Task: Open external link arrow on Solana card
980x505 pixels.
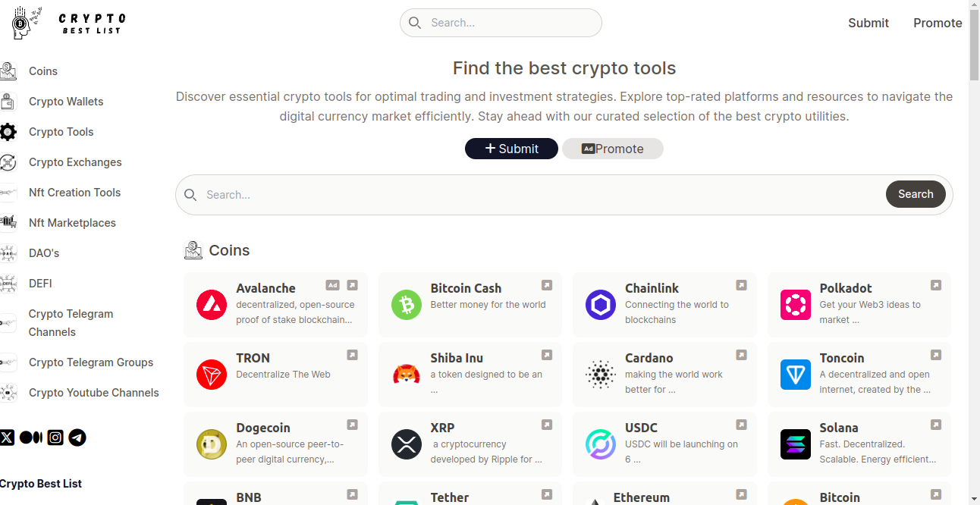Action: [936, 425]
